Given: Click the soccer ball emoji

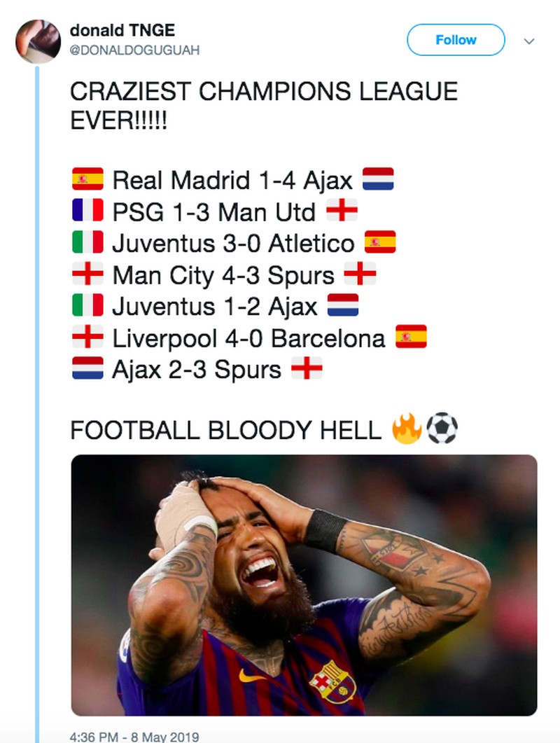Looking at the screenshot, I should point(442,429).
